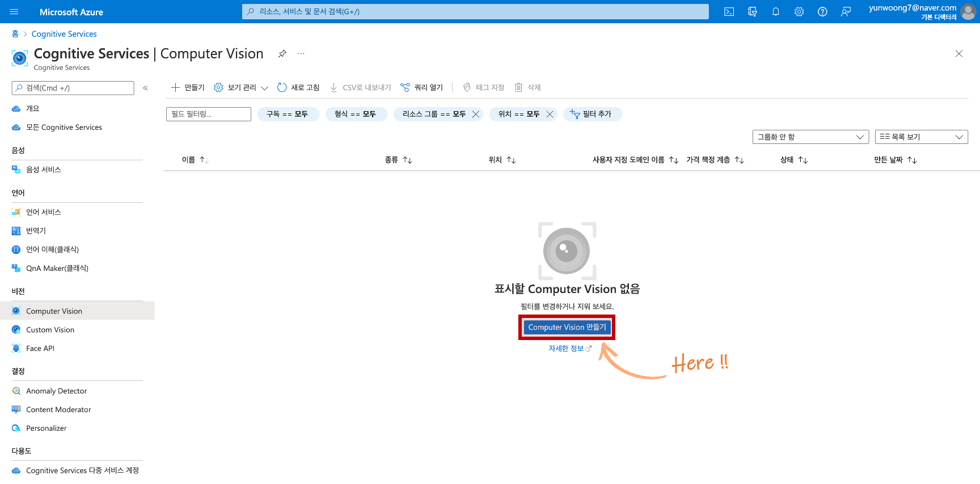Sort by 종류 column
This screenshot has width=980, height=484.
coord(398,160)
